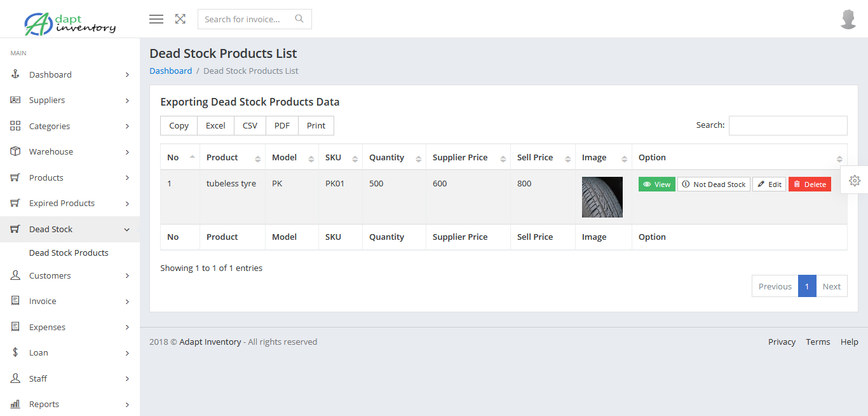The width and height of the screenshot is (868, 416).
Task: Click the Reports chart icon in sidebar
Action: point(15,404)
